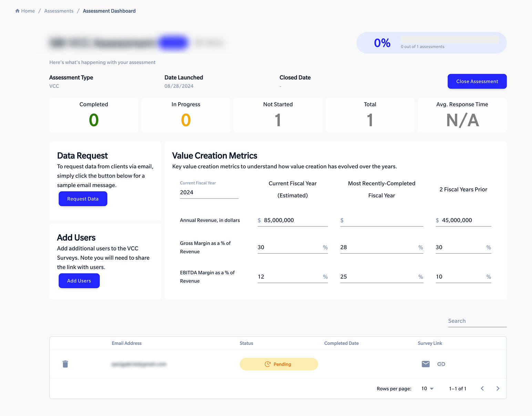The width and height of the screenshot is (532, 416).
Task: Click the Add Users button
Action: pos(79,281)
